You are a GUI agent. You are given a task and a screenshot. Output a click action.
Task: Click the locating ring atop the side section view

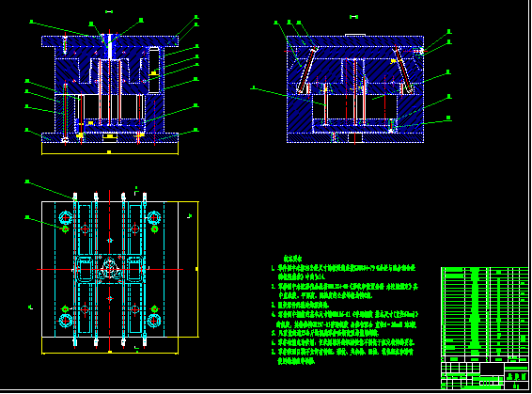point(355,35)
